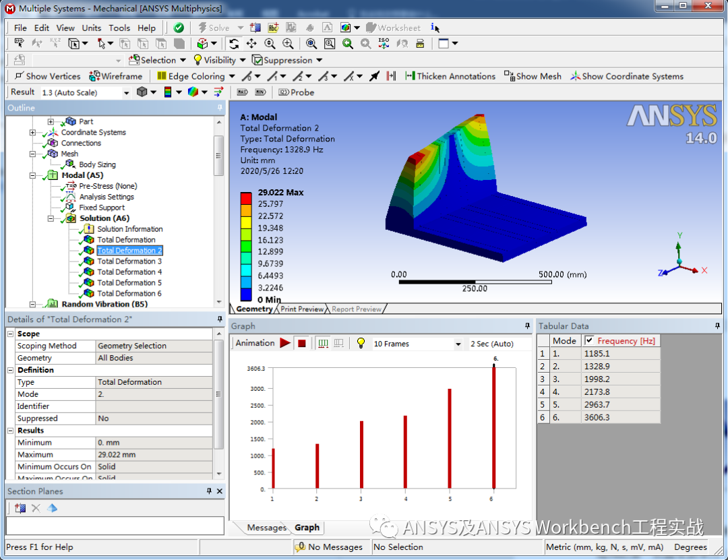
Task: Pin the Details panel
Action: [220, 319]
